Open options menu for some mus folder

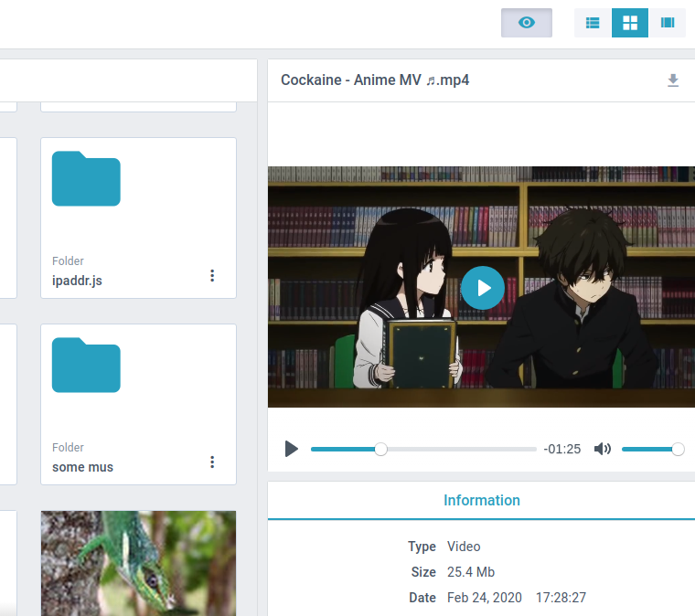click(212, 462)
